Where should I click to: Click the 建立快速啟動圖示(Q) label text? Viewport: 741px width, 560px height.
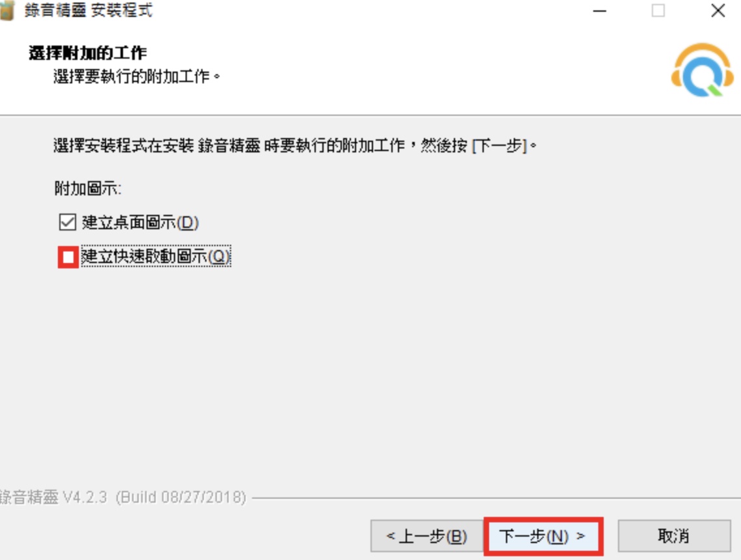tap(156, 256)
